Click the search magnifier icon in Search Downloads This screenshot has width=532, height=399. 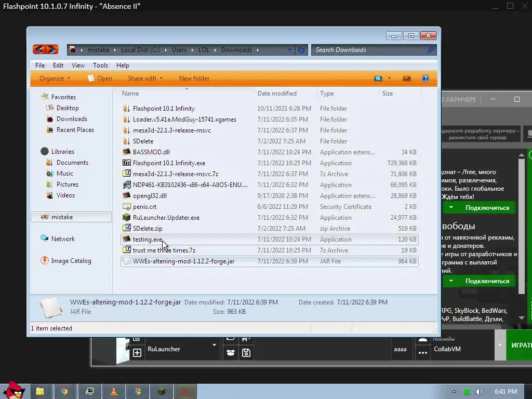(430, 50)
